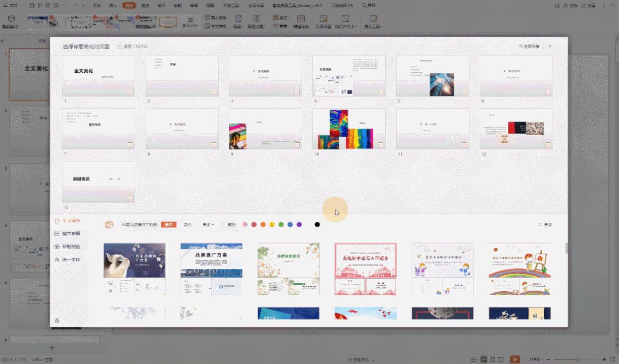Select the highlighted orange style filter button

(x=169, y=225)
